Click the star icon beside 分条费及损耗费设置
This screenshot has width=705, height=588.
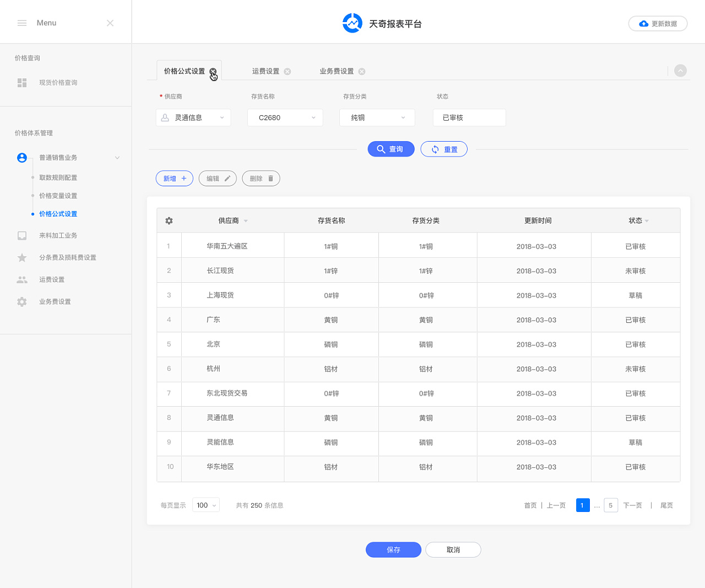tap(22, 257)
